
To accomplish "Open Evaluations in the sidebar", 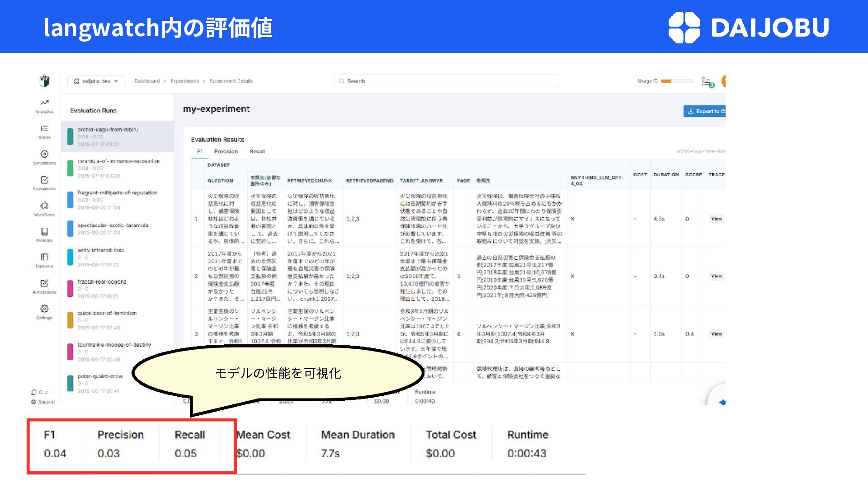I will (44, 184).
